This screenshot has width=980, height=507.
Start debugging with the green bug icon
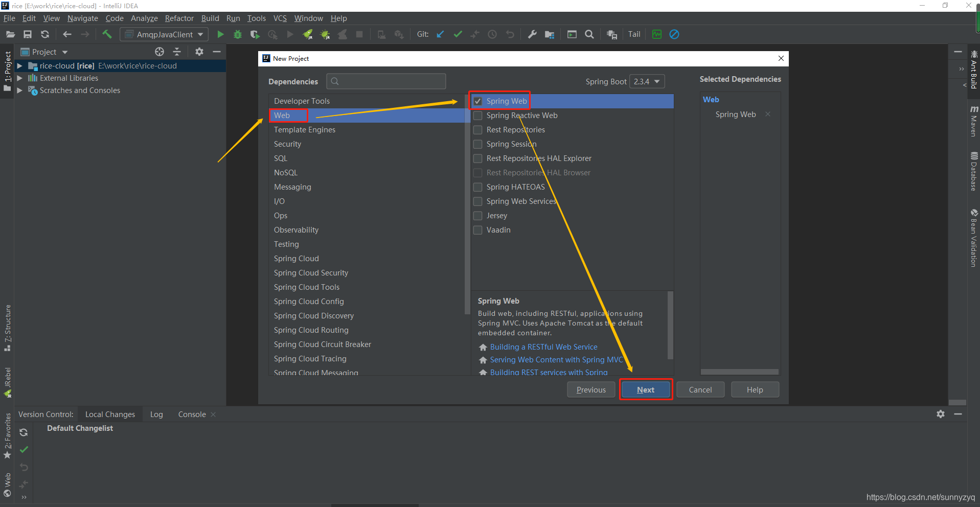(238, 34)
